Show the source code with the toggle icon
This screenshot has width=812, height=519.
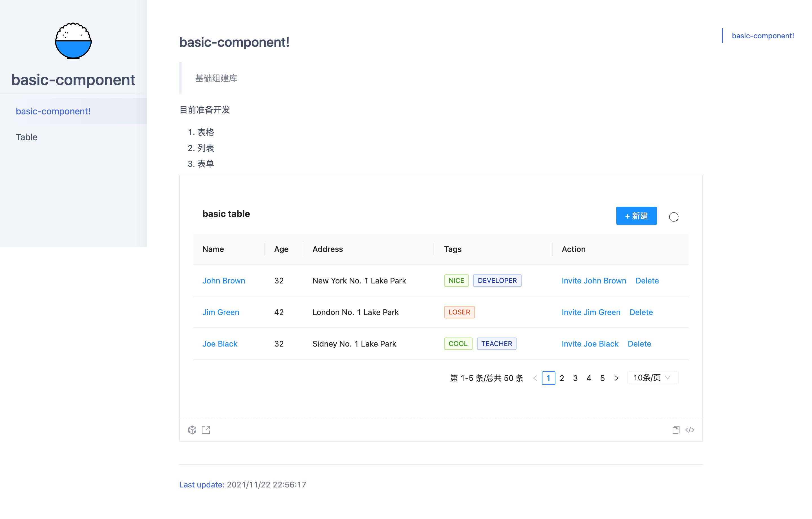point(689,430)
